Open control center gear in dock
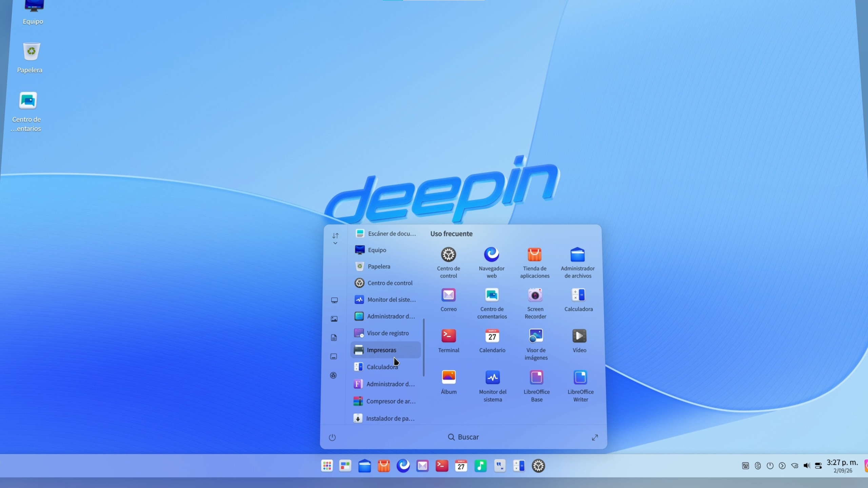The height and width of the screenshot is (488, 868). tap(538, 466)
